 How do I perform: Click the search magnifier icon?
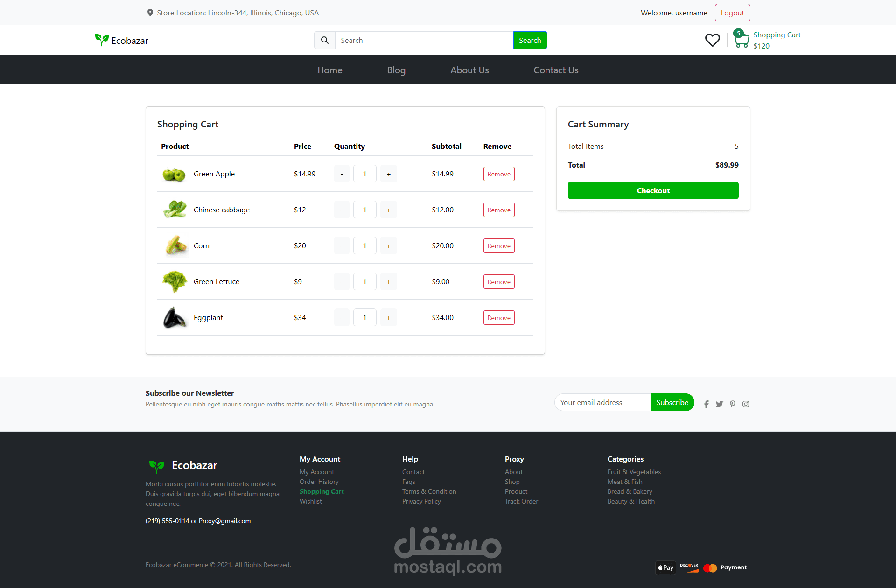click(325, 40)
